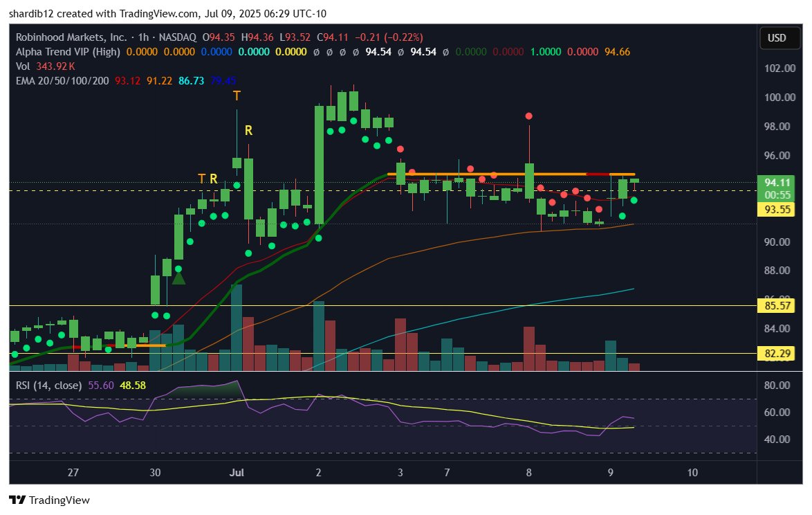The height and width of the screenshot is (515, 812).
Task: Click date label 10 on time axis
Action: pos(692,473)
